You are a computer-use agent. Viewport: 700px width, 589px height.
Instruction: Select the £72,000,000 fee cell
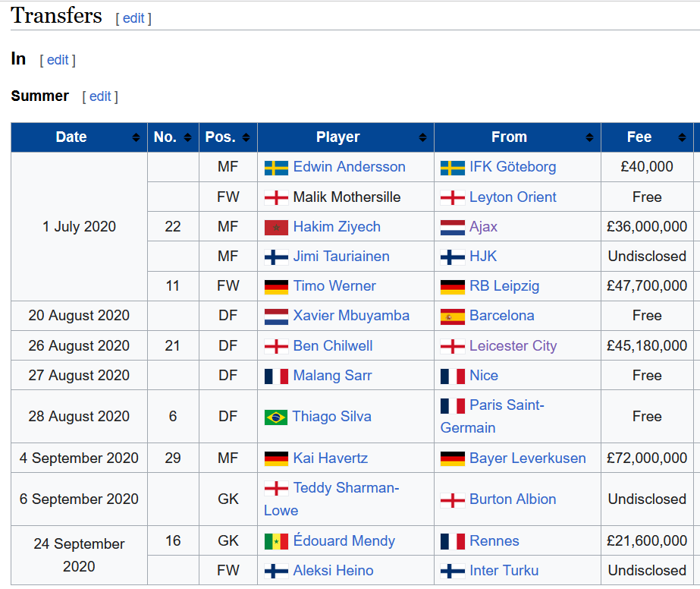point(647,458)
